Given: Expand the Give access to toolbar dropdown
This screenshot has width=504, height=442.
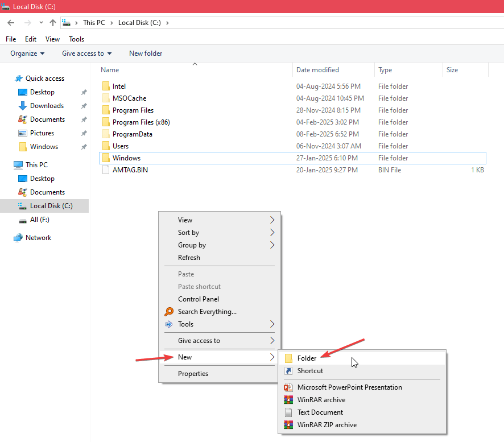Looking at the screenshot, I should pyautogui.click(x=86, y=53).
